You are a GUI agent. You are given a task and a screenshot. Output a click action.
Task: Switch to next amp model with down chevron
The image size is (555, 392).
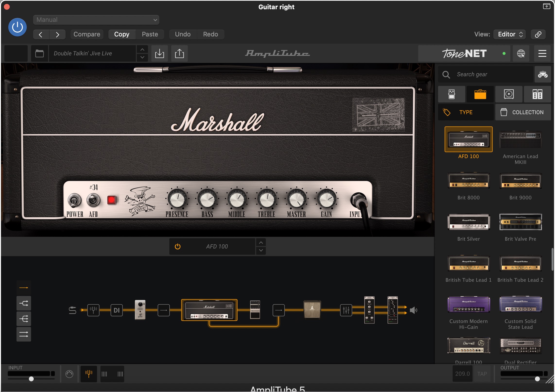(261, 250)
